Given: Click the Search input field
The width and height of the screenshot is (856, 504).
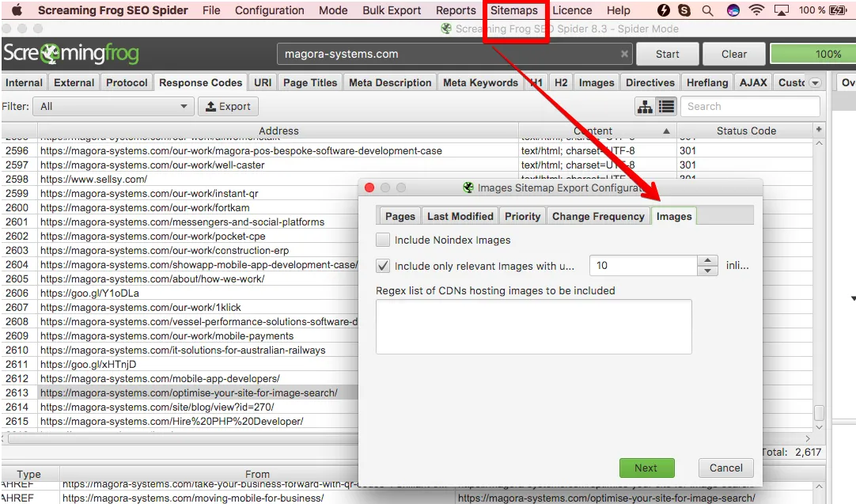Looking at the screenshot, I should (750, 107).
